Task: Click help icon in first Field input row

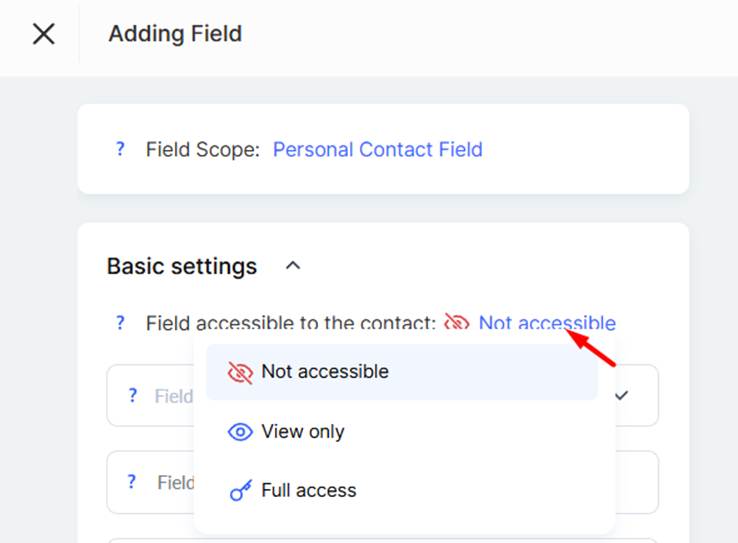Action: click(133, 396)
